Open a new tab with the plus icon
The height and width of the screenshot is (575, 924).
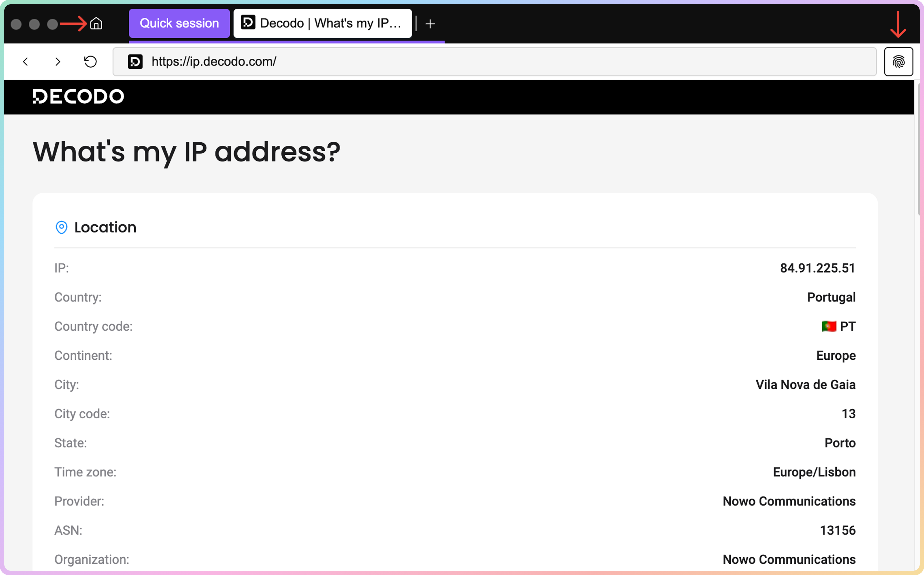(430, 24)
